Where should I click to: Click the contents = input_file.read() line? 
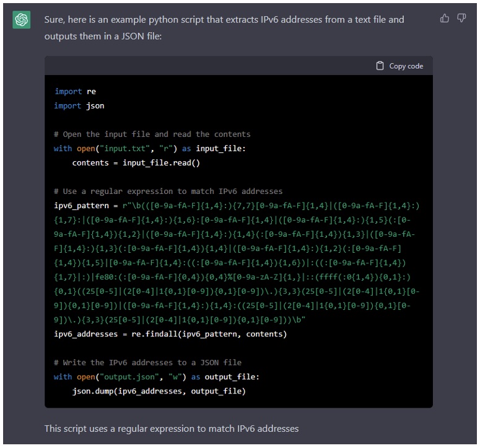[136, 163]
